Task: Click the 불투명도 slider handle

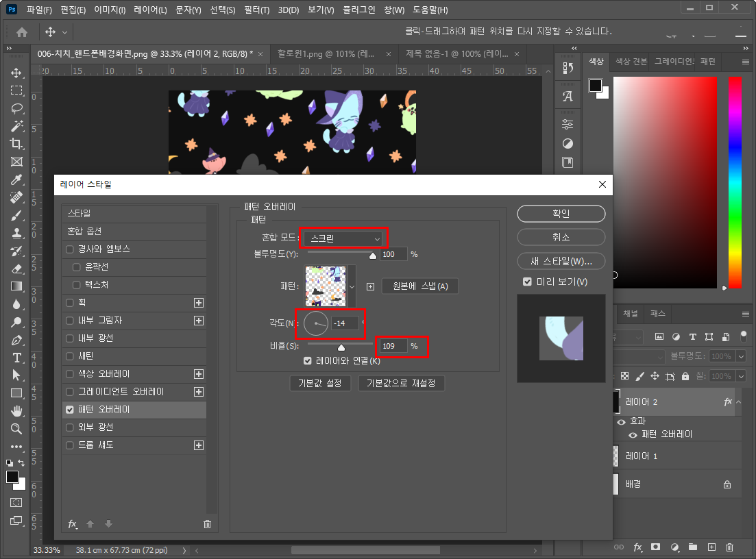Action: pos(373,256)
